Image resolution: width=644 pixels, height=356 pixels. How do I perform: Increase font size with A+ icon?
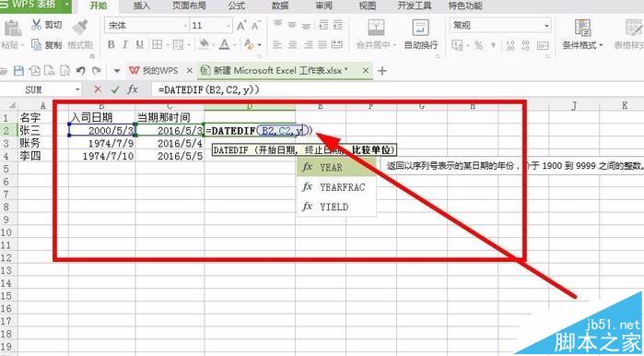click(x=241, y=26)
